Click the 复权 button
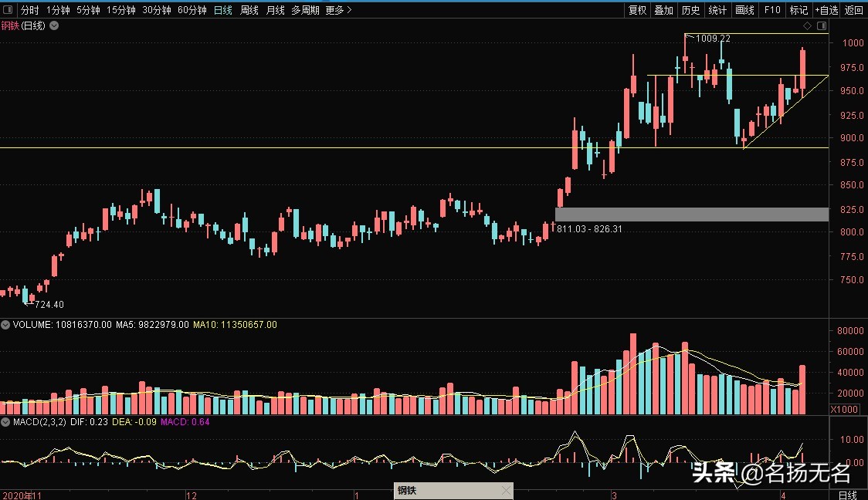868x500 pixels. pos(637,10)
